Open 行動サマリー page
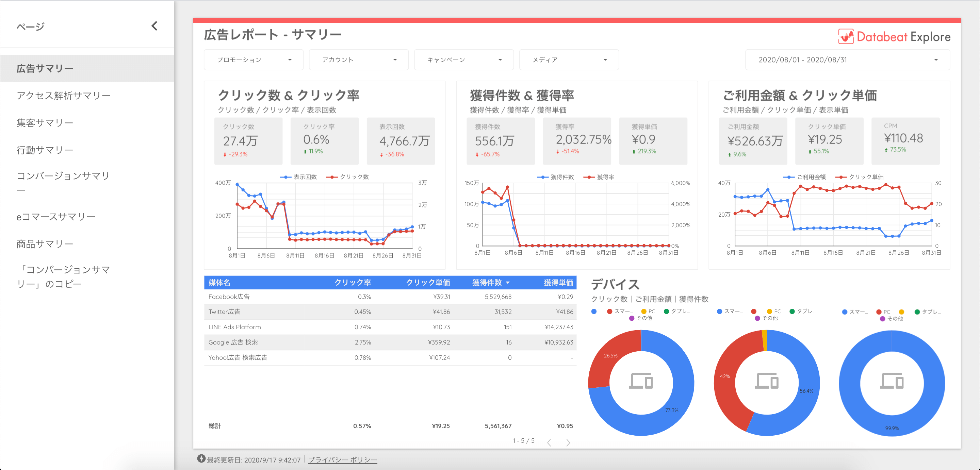The width and height of the screenshot is (980, 470). click(87, 150)
